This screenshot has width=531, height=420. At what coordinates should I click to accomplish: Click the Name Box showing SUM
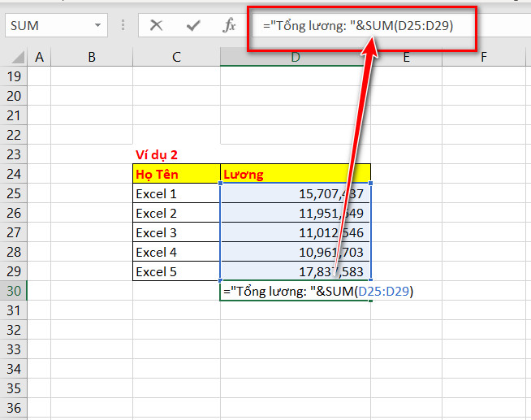click(x=56, y=25)
